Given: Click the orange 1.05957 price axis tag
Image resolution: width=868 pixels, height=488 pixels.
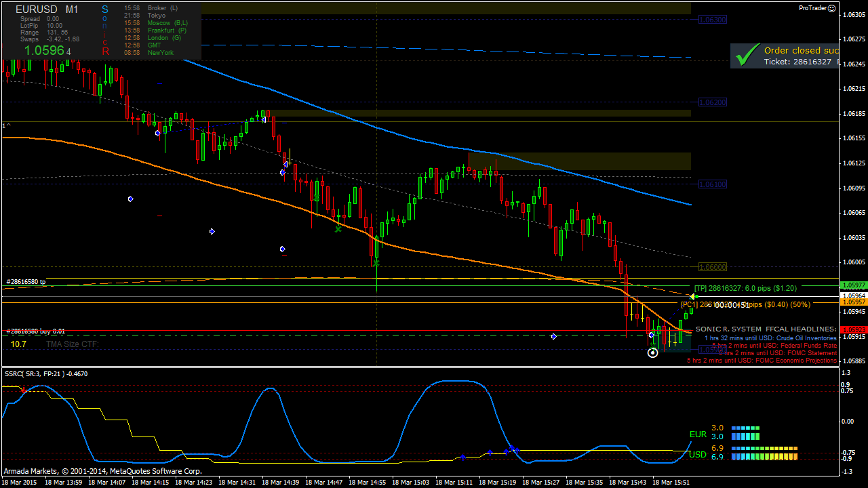Looking at the screenshot, I should pyautogui.click(x=852, y=302).
